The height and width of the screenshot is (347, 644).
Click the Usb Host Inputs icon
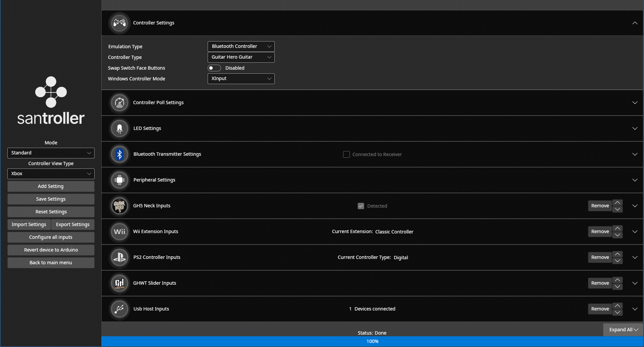[x=119, y=309]
